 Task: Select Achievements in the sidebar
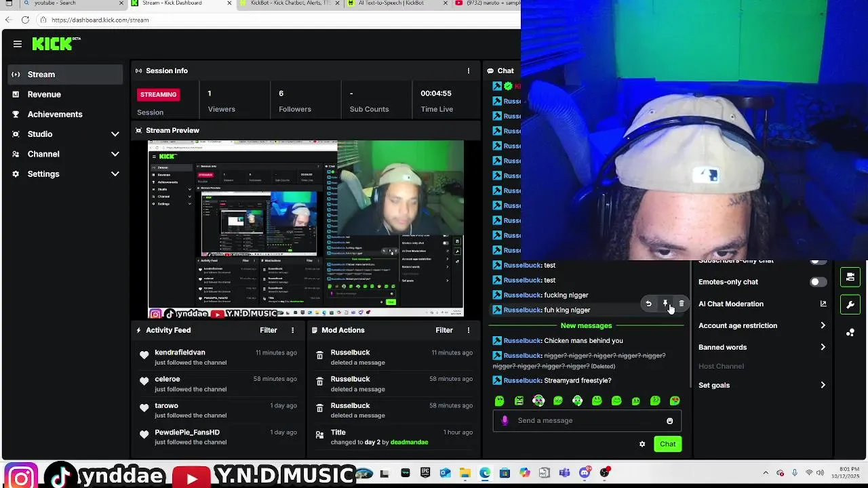point(65,115)
